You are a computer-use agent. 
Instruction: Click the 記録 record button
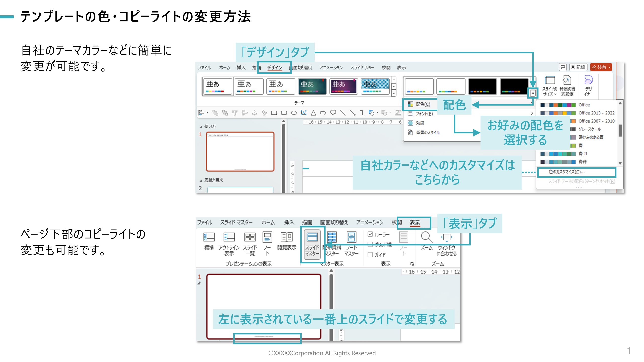[x=578, y=67]
